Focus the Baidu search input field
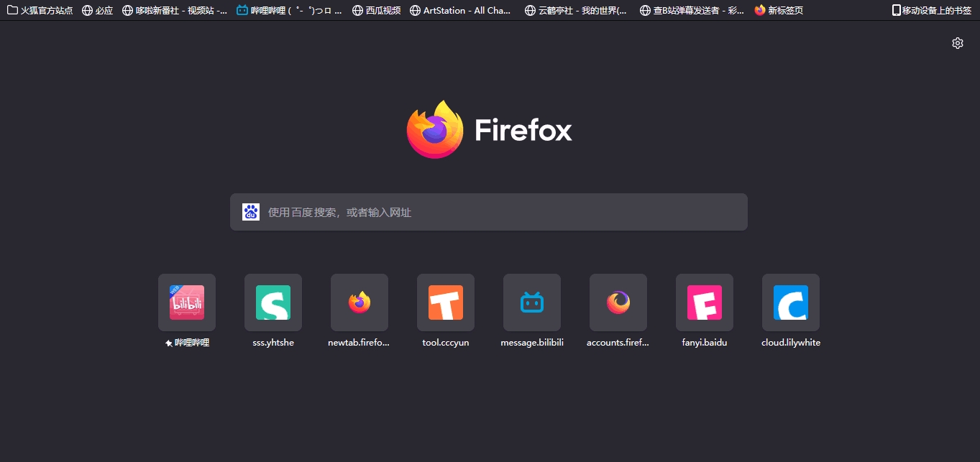This screenshot has width=980, height=462. (x=489, y=212)
